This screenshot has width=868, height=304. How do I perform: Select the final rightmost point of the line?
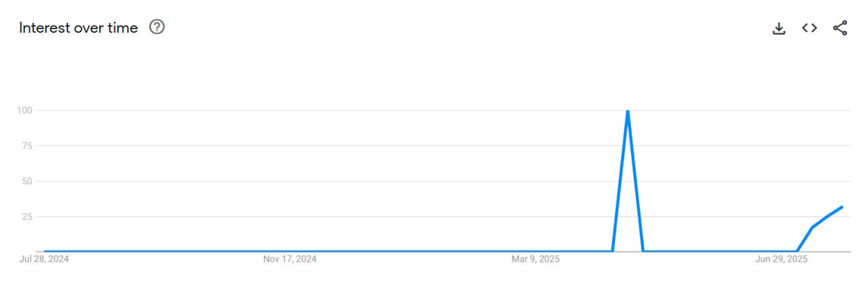[842, 206]
